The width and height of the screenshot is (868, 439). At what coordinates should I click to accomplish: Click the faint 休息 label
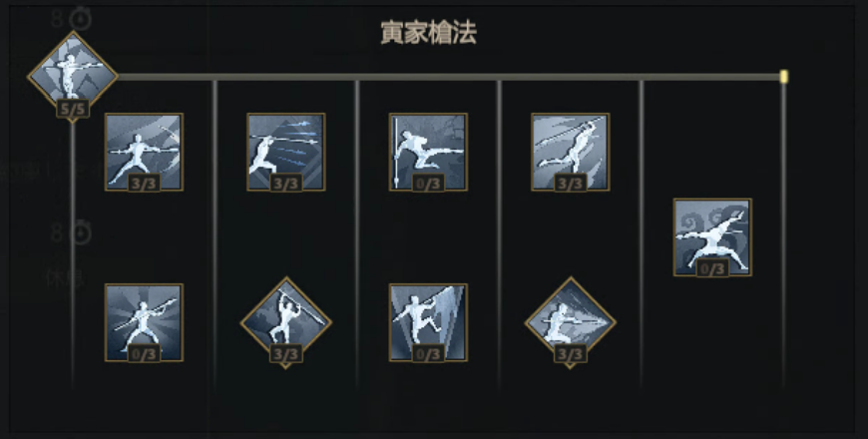tap(65, 278)
